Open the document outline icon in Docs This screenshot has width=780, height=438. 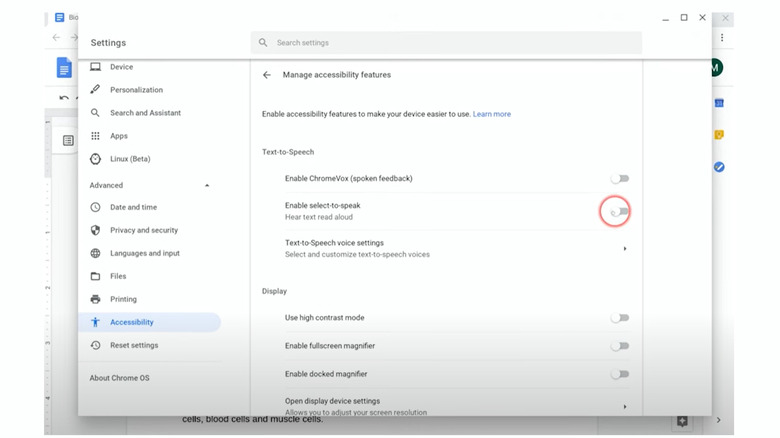click(68, 141)
